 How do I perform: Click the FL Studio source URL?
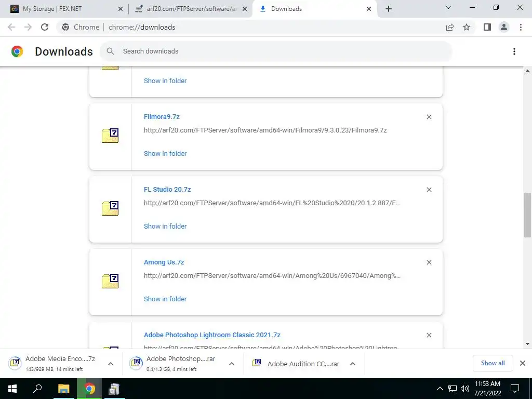pyautogui.click(x=272, y=203)
